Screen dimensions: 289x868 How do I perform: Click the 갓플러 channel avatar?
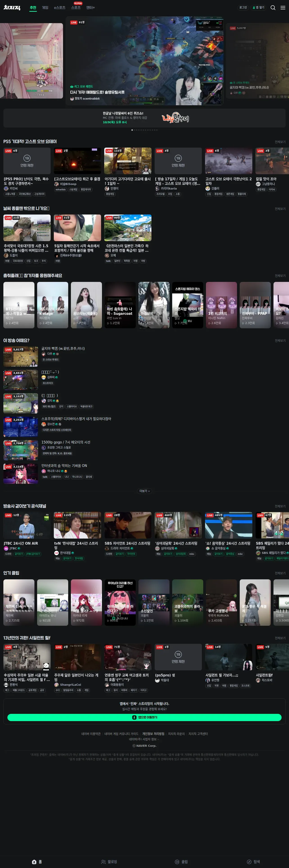[x=208, y=188]
